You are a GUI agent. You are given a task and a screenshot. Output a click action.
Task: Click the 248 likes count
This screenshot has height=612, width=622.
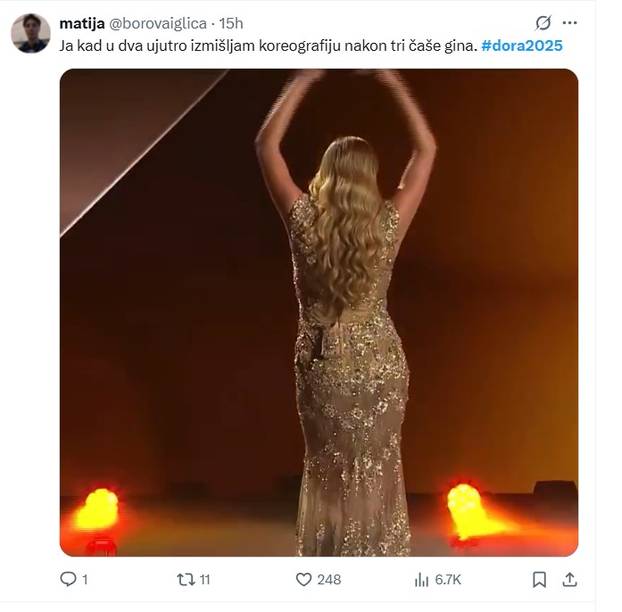329,579
